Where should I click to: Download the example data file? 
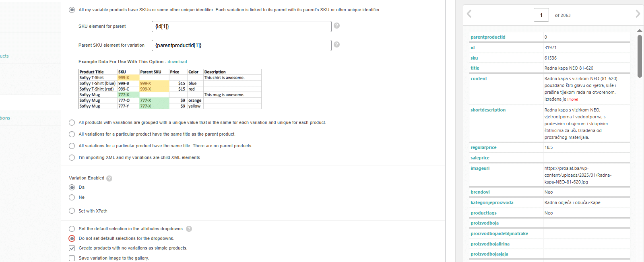(177, 62)
